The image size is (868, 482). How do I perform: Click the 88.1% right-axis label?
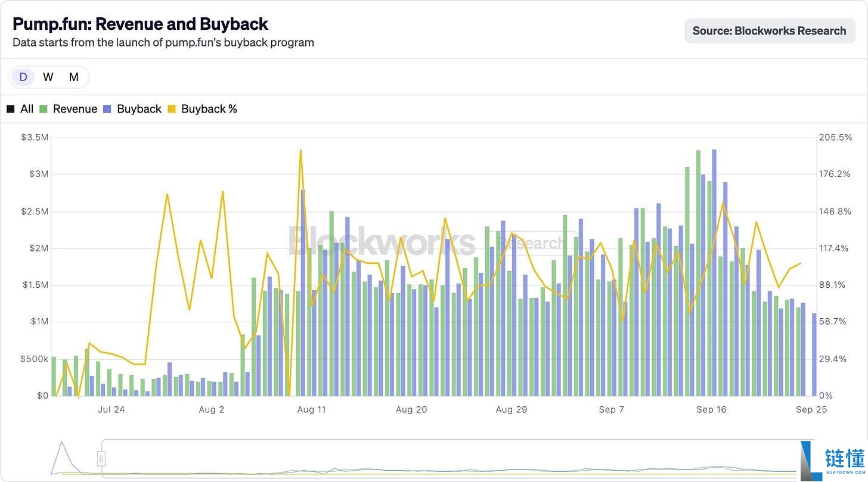(x=833, y=285)
